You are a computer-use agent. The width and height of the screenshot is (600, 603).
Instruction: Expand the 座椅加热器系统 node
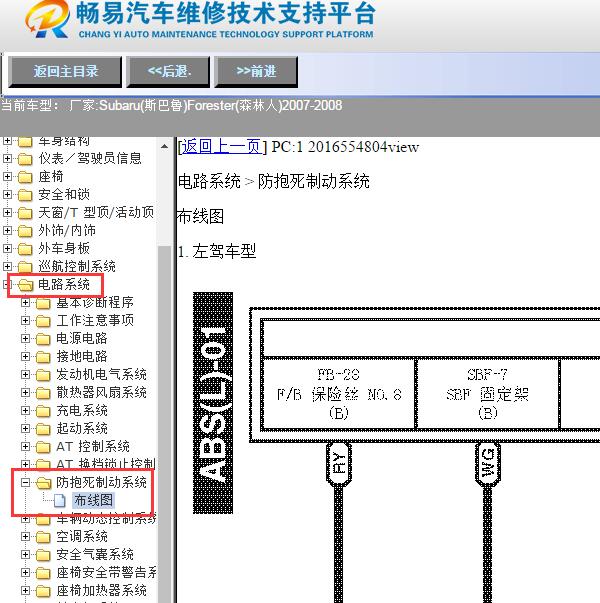coord(25,590)
